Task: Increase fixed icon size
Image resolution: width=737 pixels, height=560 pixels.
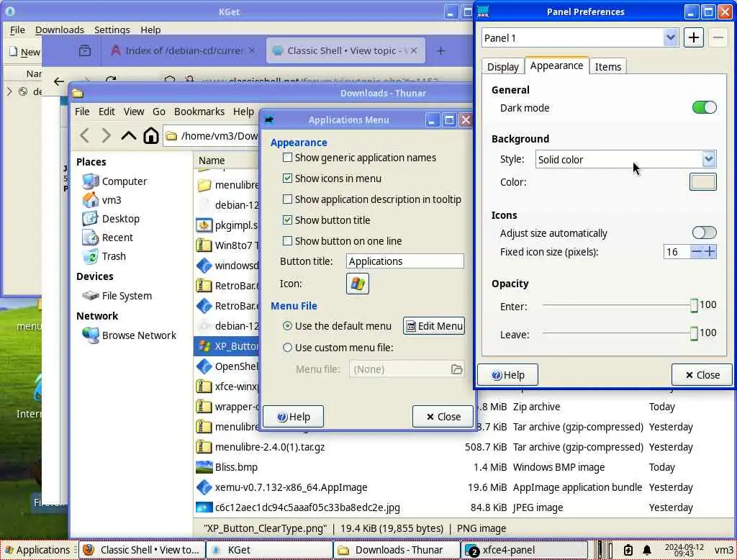Action: tap(710, 252)
